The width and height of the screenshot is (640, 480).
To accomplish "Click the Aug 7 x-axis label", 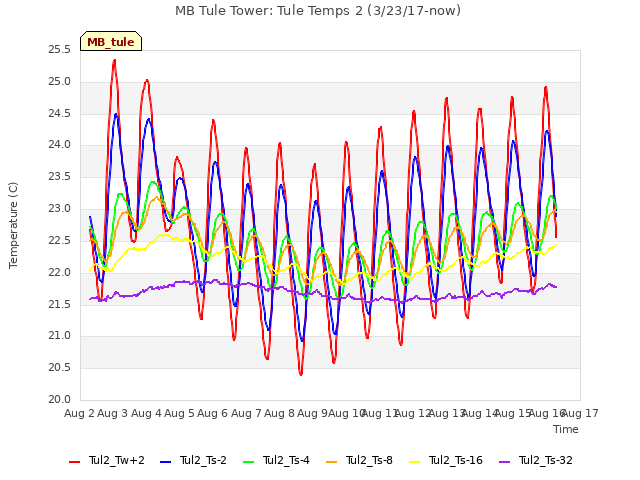I will click(246, 413).
